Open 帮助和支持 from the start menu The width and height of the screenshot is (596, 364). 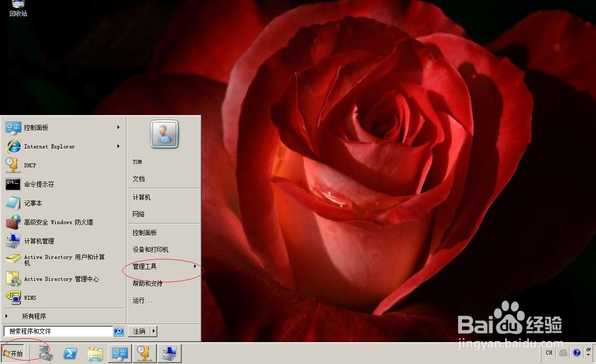tap(146, 283)
